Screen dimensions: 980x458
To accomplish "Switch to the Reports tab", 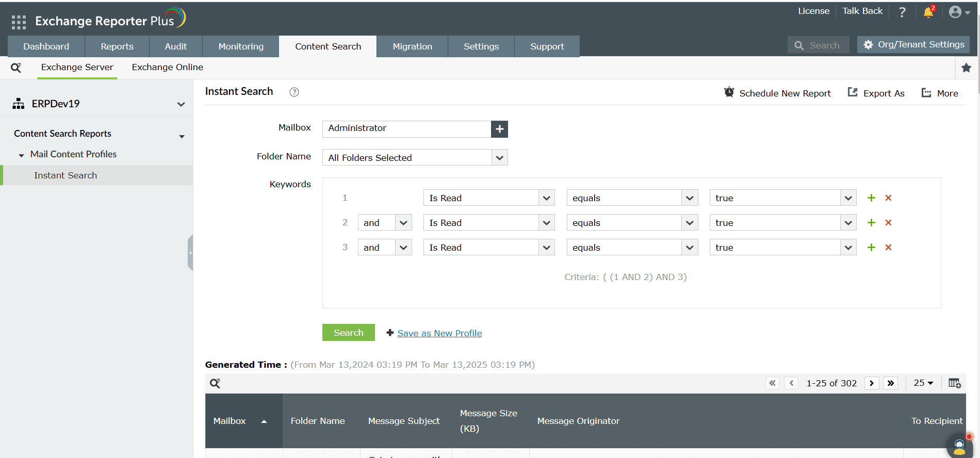I will pyautogui.click(x=117, y=46).
